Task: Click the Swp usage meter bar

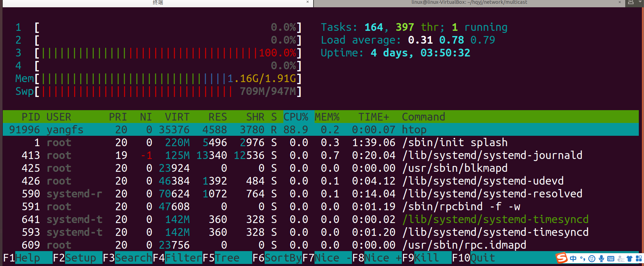Action: pyautogui.click(x=168, y=91)
